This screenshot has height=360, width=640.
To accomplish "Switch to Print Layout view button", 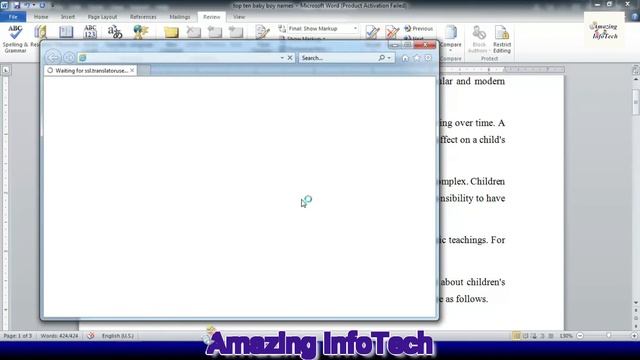I will (x=516, y=336).
